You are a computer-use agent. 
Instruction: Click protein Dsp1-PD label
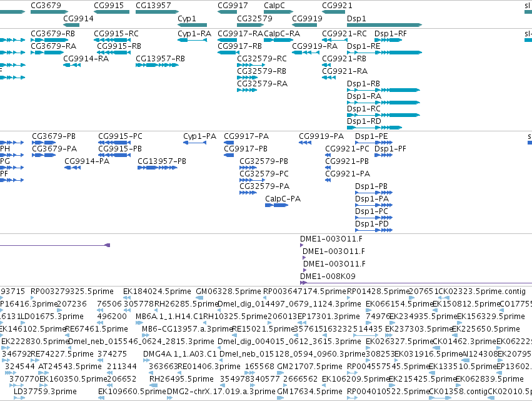click(371, 224)
